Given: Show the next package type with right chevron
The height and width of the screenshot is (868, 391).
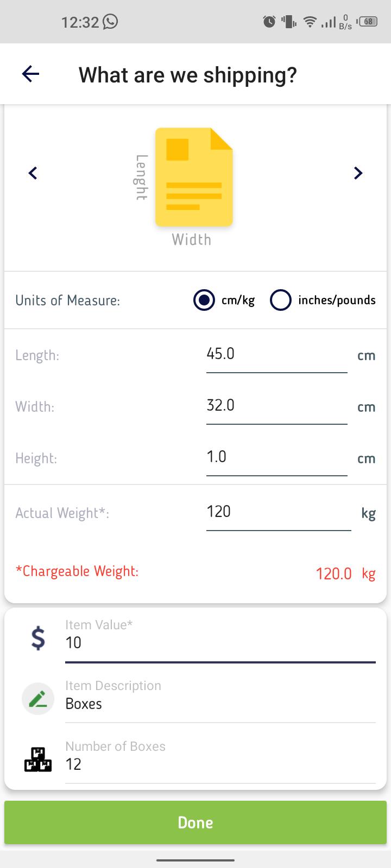Looking at the screenshot, I should (358, 173).
